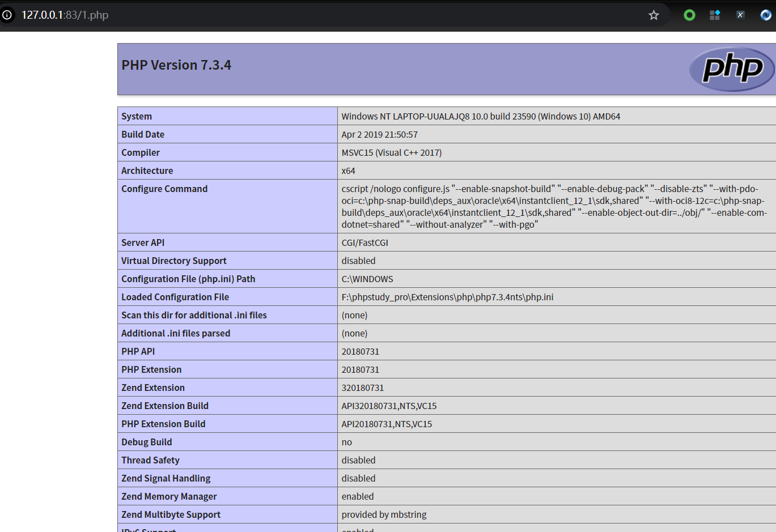
Task: Click the Compiler row label
Action: pos(141,152)
